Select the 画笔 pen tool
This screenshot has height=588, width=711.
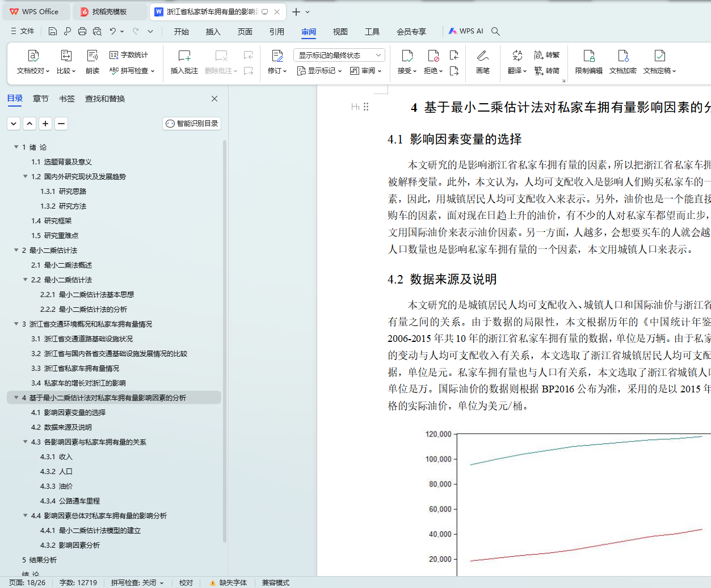coord(482,56)
